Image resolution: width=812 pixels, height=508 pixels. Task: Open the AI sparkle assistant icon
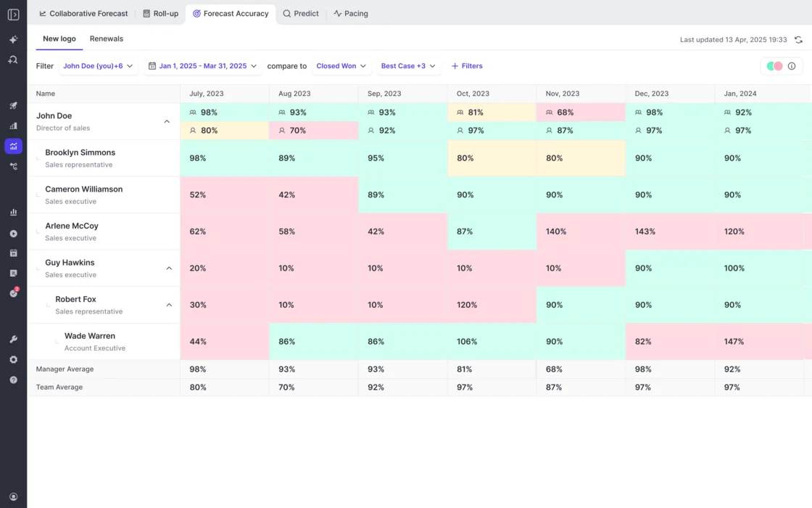click(x=14, y=39)
